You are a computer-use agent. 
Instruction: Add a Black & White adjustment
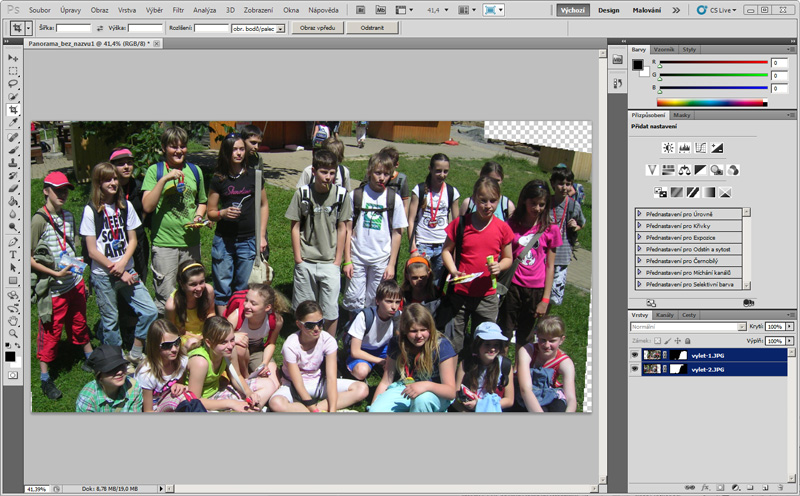701,170
